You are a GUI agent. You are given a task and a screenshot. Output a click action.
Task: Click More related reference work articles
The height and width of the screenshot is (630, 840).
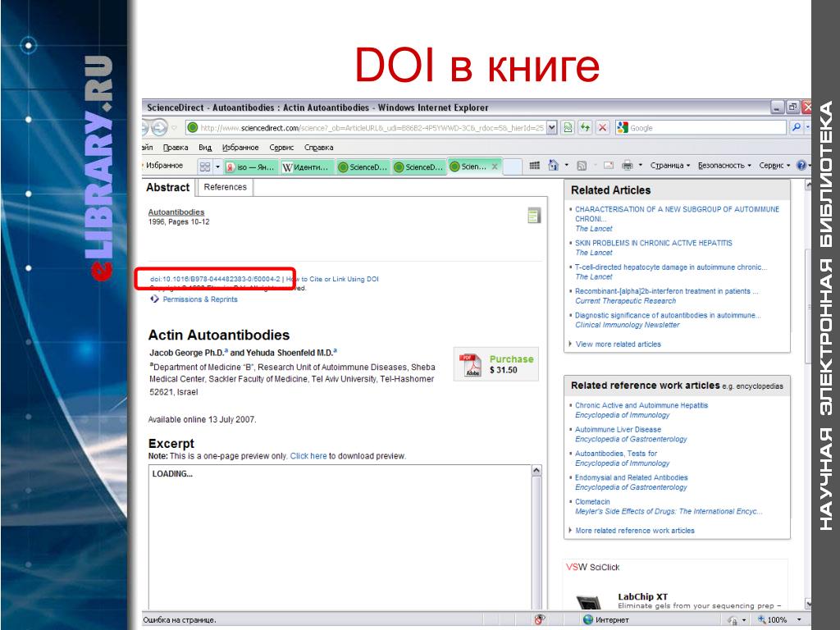634,531
